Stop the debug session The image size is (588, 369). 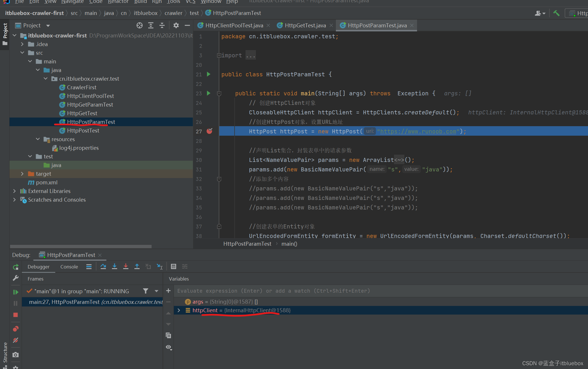tap(16, 315)
